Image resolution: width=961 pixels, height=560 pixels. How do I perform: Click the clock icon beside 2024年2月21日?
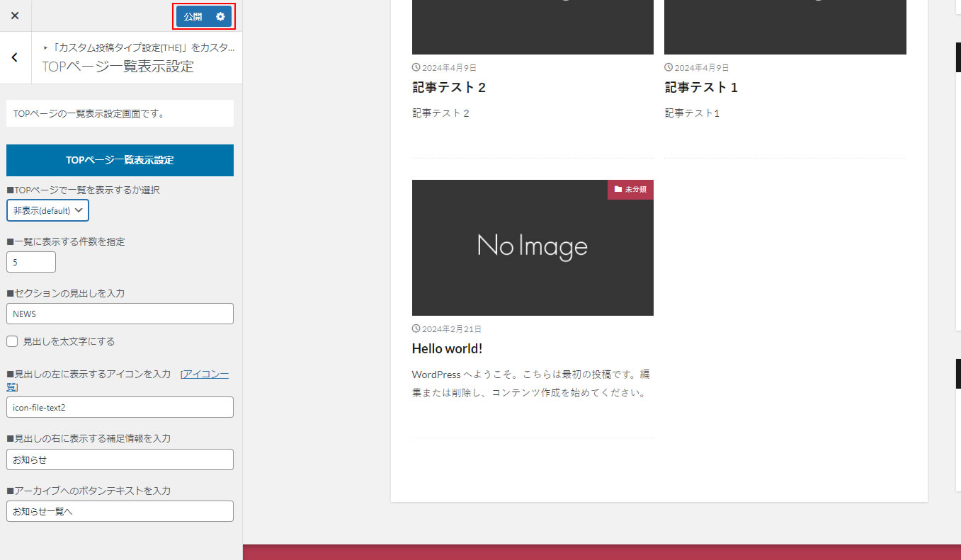point(416,329)
